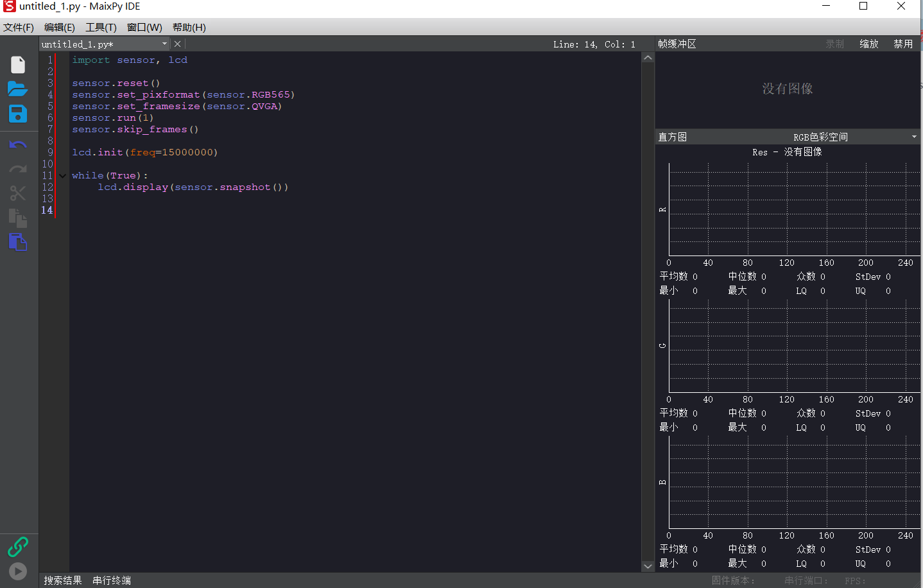Click the 直方图 histogram header label
This screenshot has height=588, width=923.
pyautogui.click(x=673, y=137)
